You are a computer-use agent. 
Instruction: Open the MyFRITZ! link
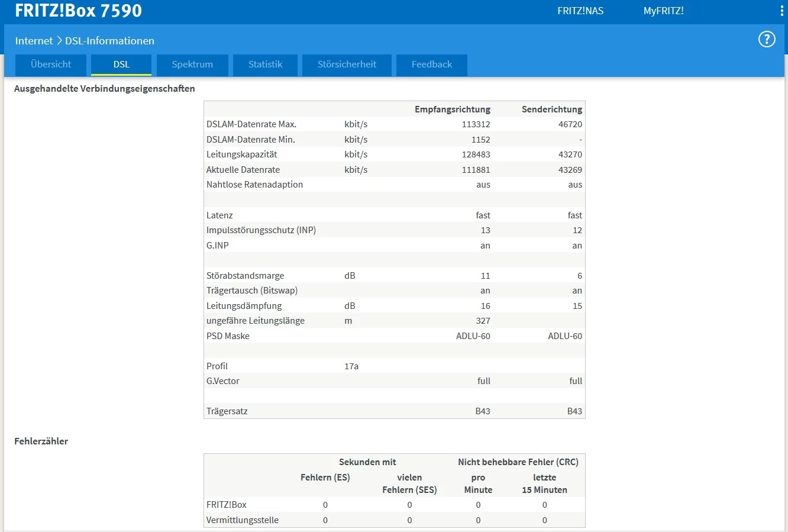coord(663,11)
